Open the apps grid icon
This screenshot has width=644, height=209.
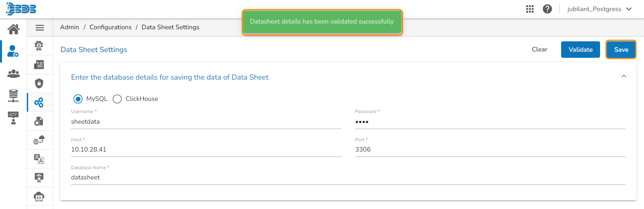coord(530,9)
